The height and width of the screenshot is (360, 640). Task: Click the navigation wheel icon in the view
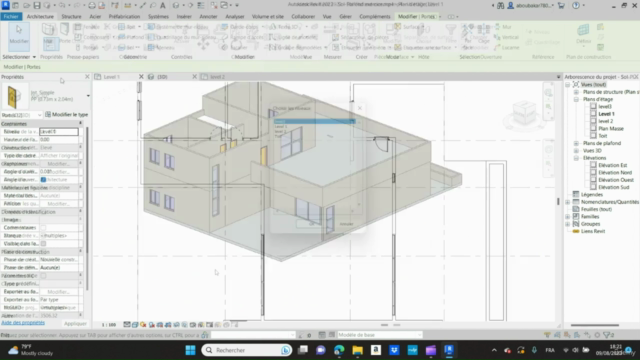548,93
